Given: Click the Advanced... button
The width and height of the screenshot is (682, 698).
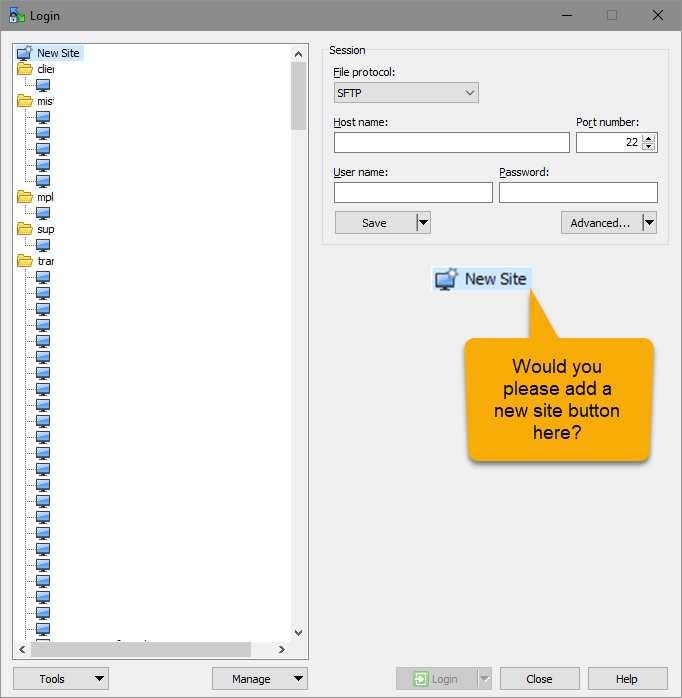Looking at the screenshot, I should point(600,223).
